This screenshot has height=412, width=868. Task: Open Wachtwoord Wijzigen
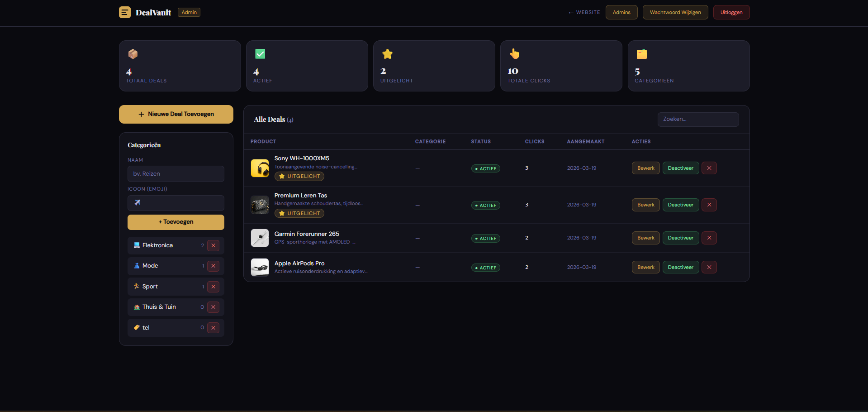click(675, 12)
